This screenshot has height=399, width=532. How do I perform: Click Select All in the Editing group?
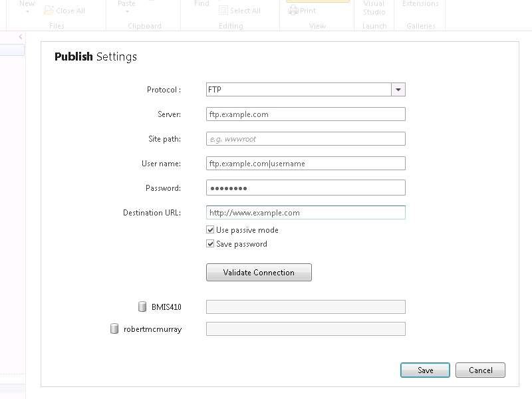pyautogui.click(x=239, y=11)
